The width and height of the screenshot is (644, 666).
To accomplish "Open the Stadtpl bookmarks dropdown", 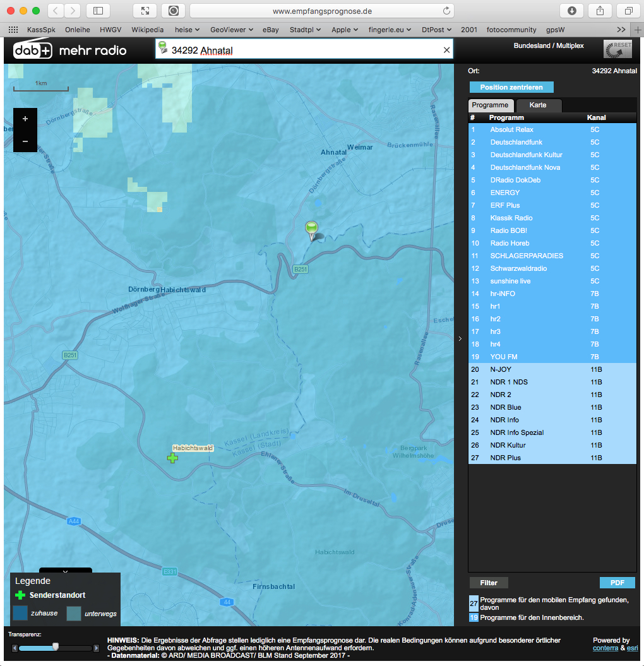I will [305, 30].
